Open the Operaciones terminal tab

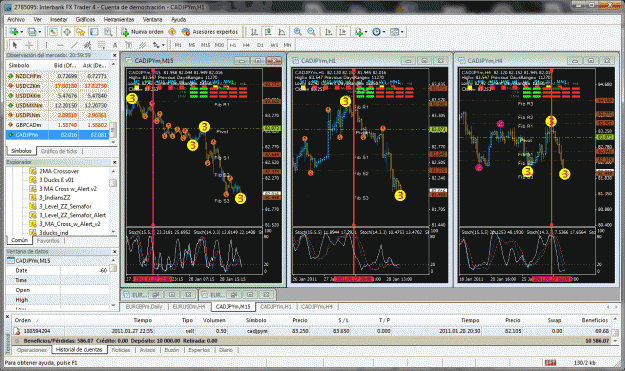point(31,350)
